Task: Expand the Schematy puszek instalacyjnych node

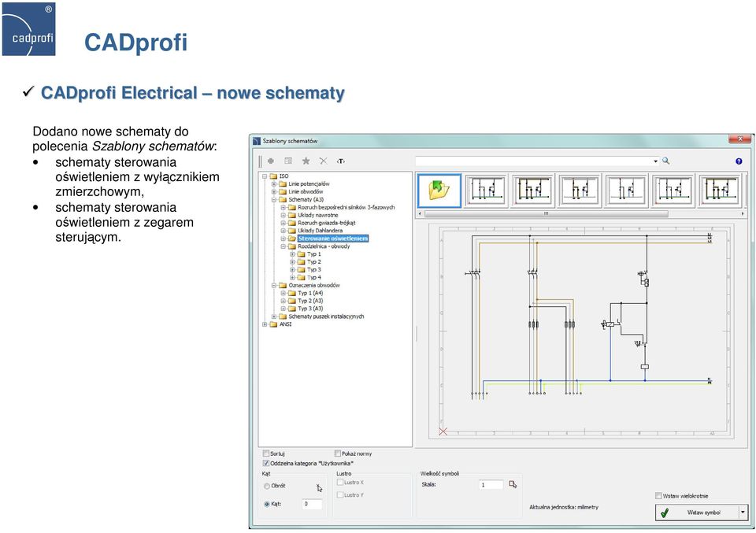Action: 274,316
